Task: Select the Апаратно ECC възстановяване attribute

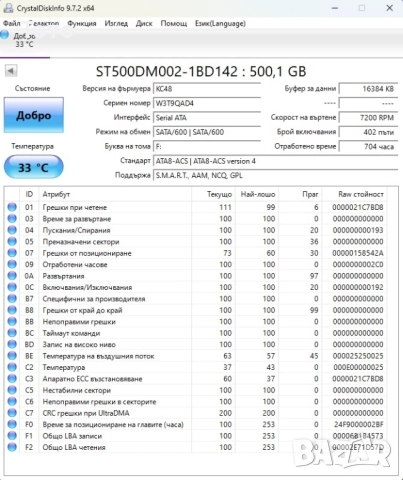Action: (x=92, y=379)
